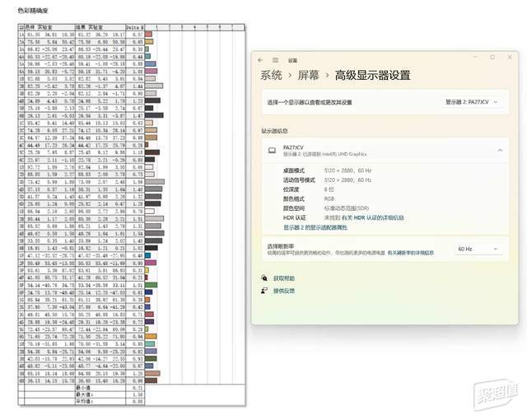
Task: Minimize the Settings window
Action: (476, 57)
